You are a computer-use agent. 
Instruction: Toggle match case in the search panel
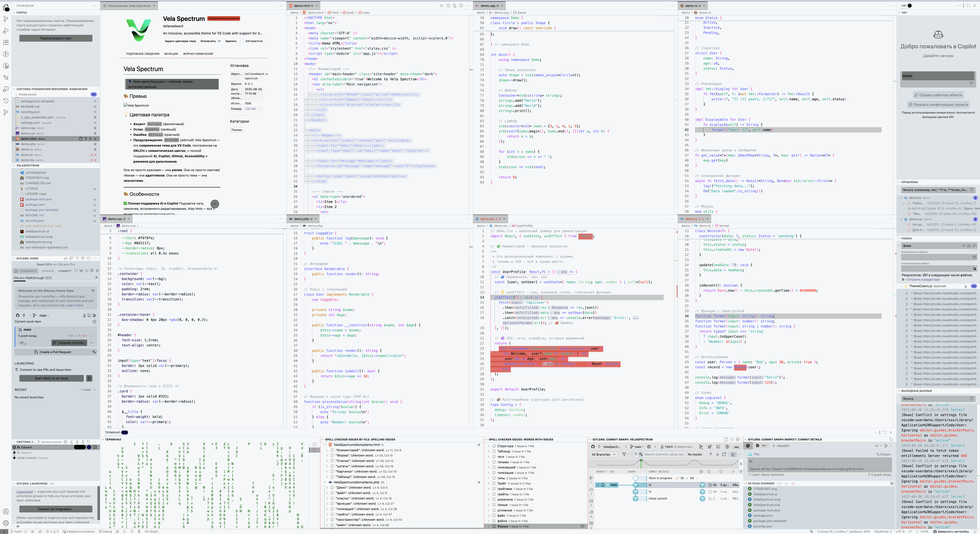(x=964, y=246)
